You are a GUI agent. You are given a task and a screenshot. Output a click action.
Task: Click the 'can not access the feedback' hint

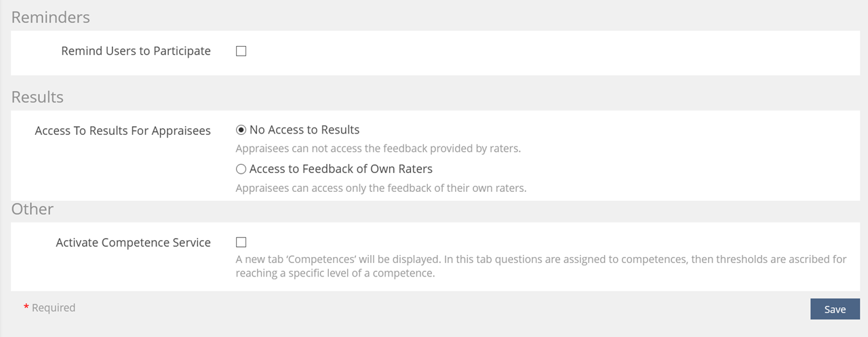click(378, 148)
